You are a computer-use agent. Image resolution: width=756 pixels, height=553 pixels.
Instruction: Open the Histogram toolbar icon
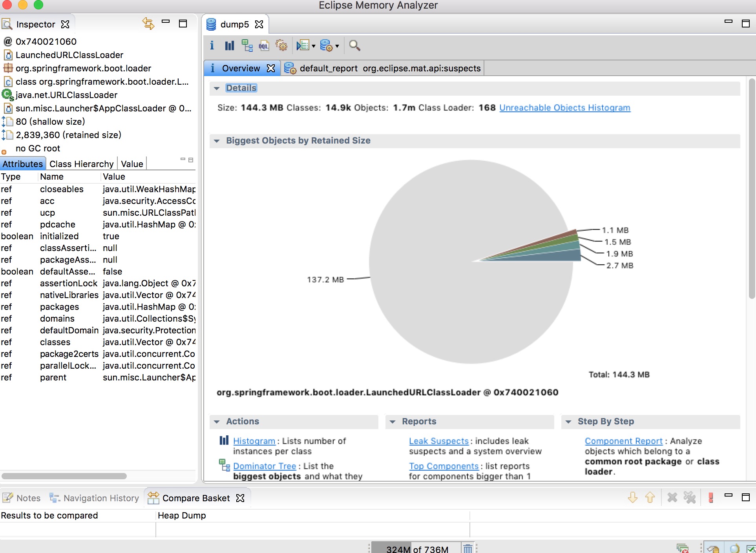[229, 46]
